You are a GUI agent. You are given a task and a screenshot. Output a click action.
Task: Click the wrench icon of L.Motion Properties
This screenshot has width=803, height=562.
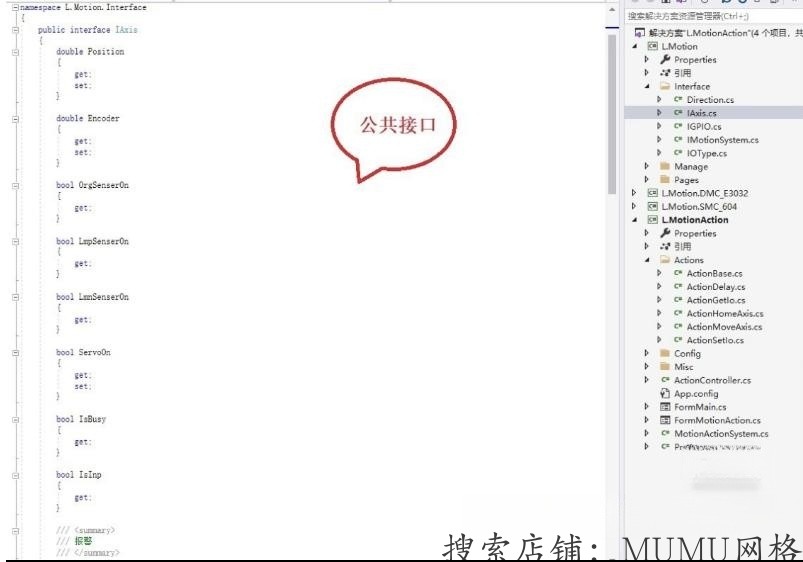point(665,59)
